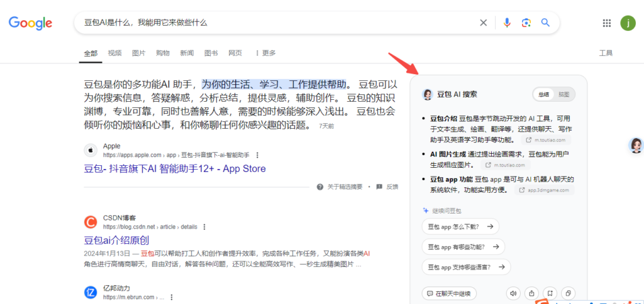Click the 亿邦动力 site favicon
Viewport: 644px width, 304px height.
coord(91,293)
